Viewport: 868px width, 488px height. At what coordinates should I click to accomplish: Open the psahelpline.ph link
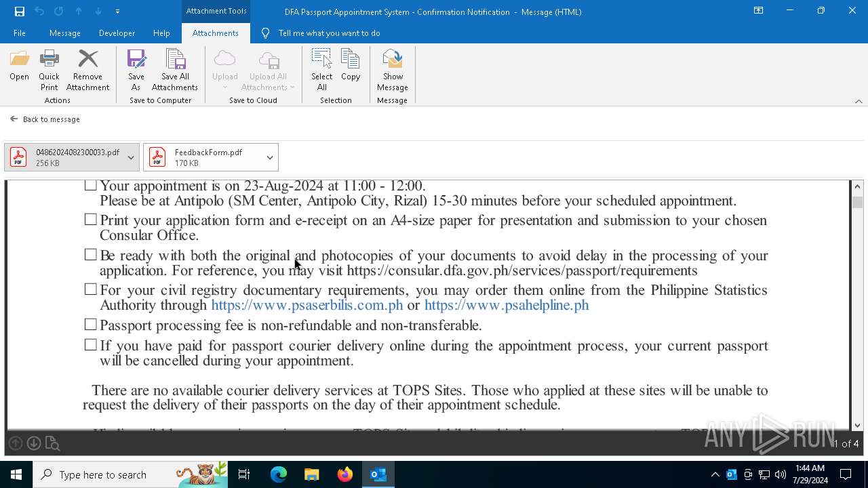[x=507, y=305]
